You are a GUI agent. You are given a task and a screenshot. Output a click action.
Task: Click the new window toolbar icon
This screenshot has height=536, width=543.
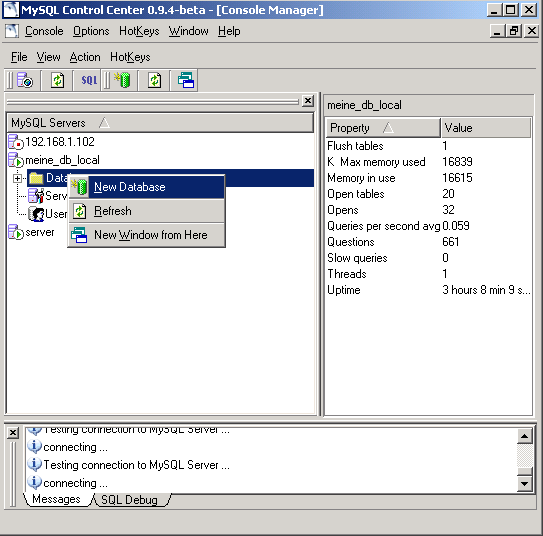186,80
